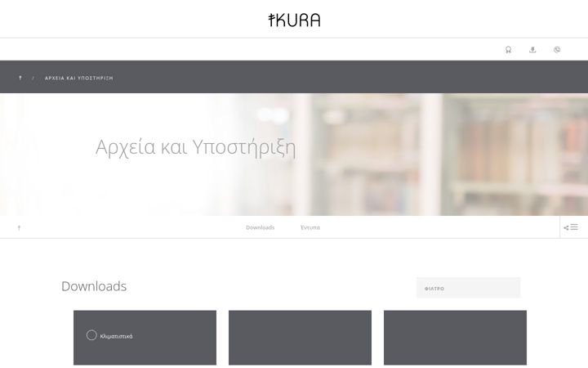Click the KURA logo

tap(294, 20)
